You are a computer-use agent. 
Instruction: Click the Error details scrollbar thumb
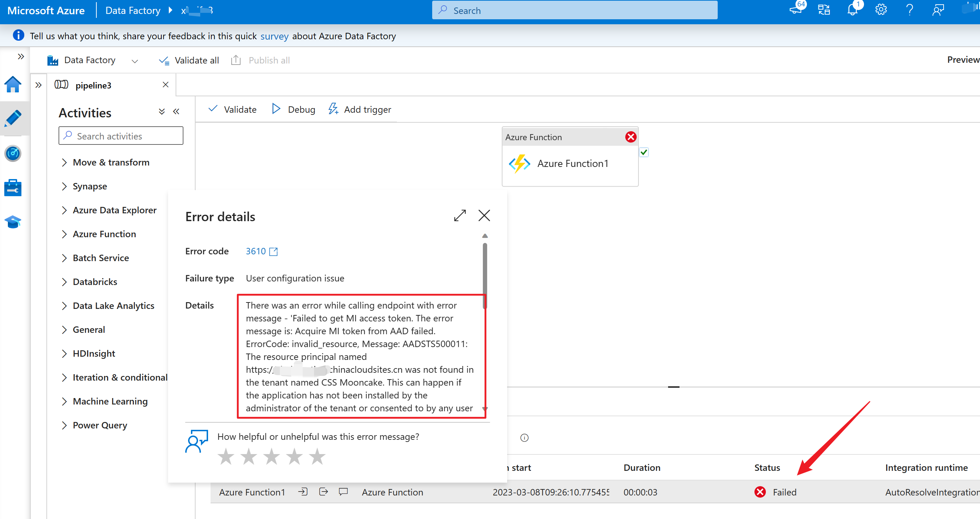pos(485,276)
